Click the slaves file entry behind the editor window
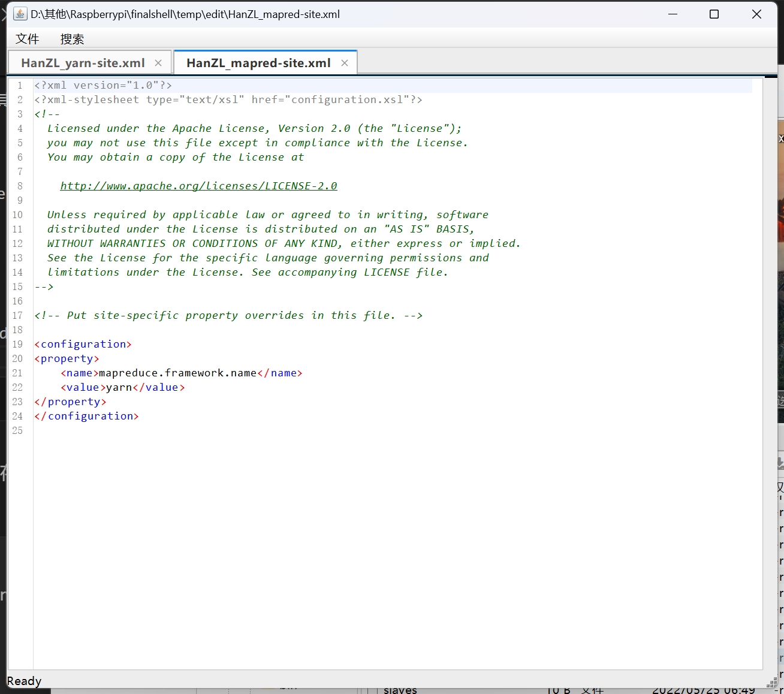 pos(400,690)
